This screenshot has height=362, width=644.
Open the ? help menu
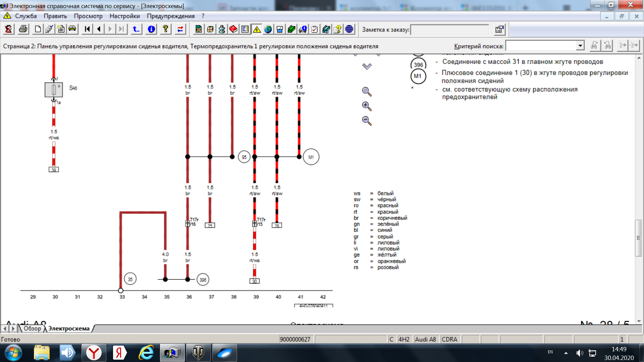(x=203, y=16)
